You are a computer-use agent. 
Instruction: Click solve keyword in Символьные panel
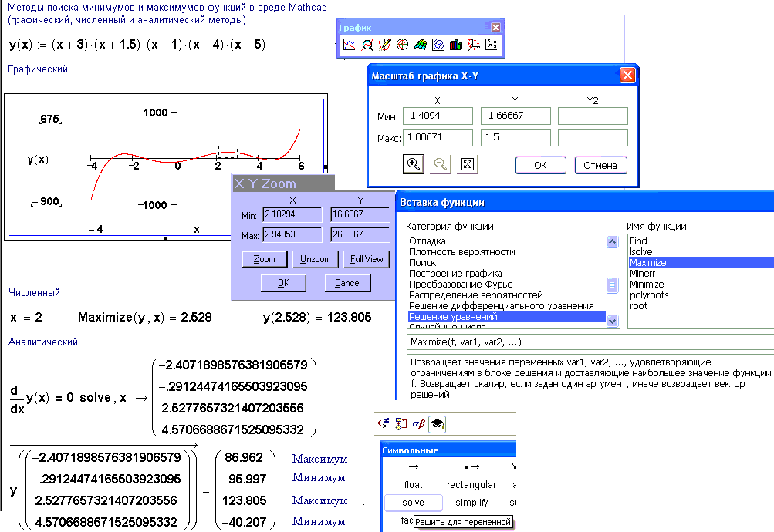pos(413,503)
